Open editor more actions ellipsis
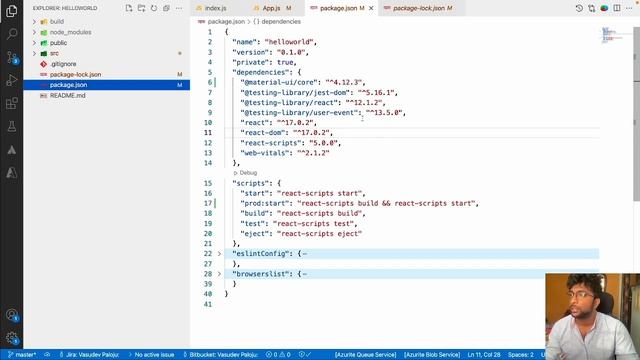 [x=629, y=8]
